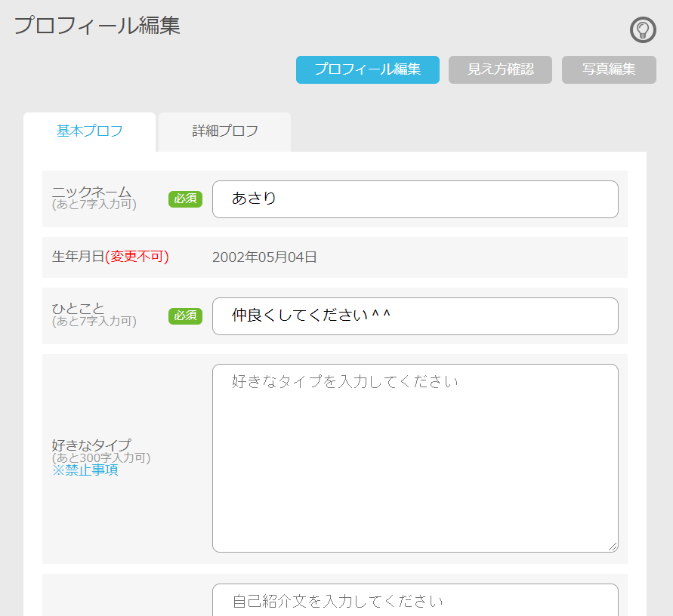The height and width of the screenshot is (616, 673).
Task: Open the ※禁止事項 link
Action: click(85, 470)
